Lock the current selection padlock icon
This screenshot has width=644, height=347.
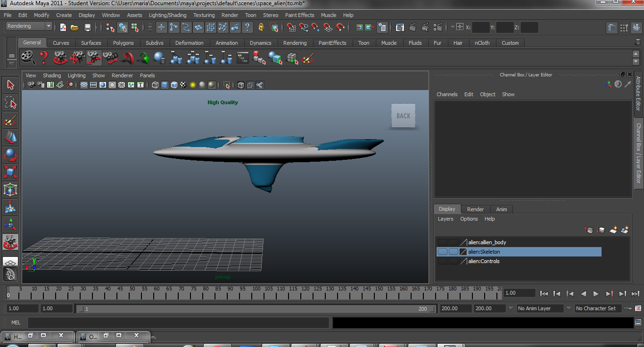click(x=261, y=27)
